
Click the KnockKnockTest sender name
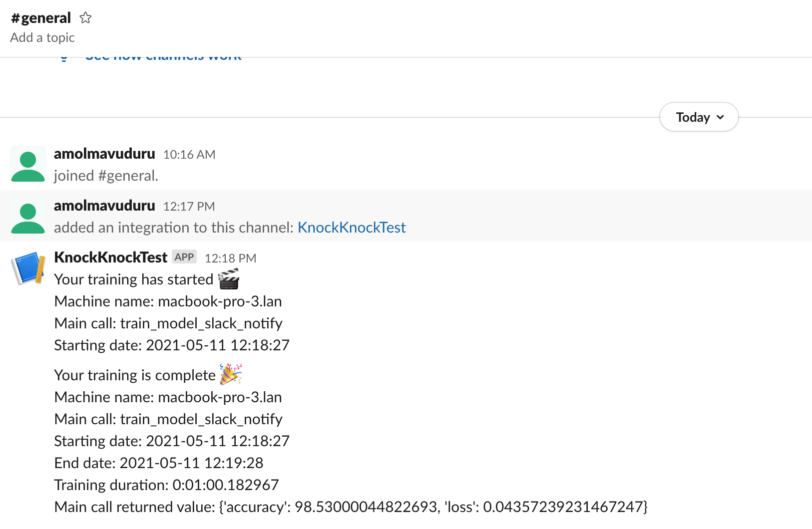[110, 258]
